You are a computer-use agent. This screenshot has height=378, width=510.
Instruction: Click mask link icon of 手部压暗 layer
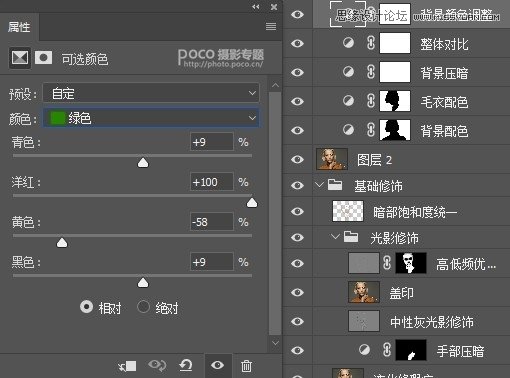click(x=387, y=350)
